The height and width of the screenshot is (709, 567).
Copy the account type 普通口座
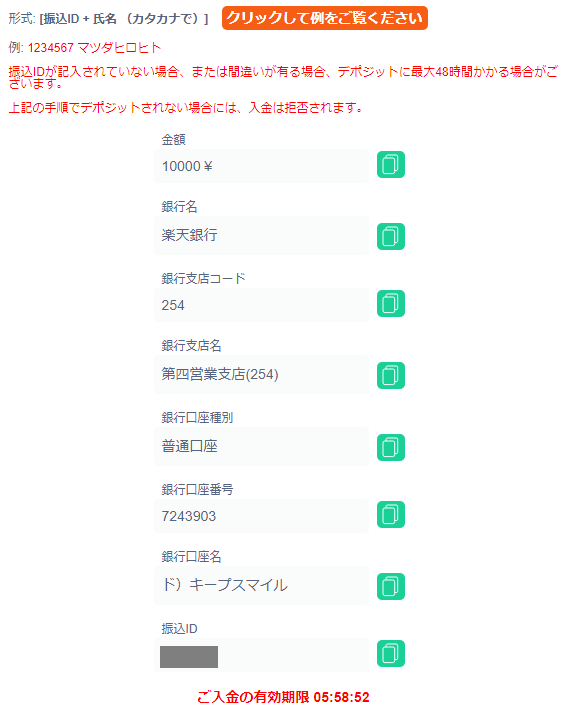[391, 447]
